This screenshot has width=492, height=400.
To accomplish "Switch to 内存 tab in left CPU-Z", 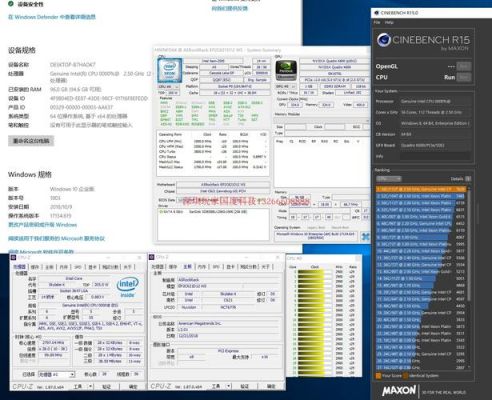I will [x=64, y=267].
